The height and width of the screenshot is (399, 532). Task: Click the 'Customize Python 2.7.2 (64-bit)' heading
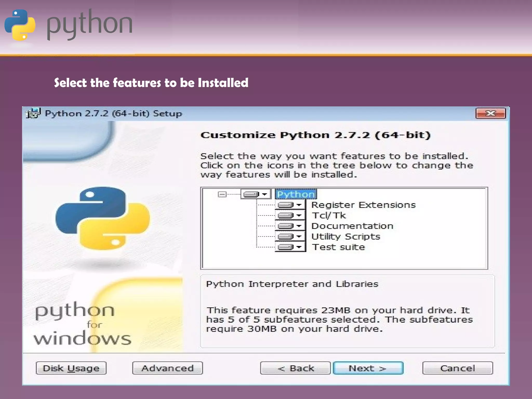(x=315, y=135)
